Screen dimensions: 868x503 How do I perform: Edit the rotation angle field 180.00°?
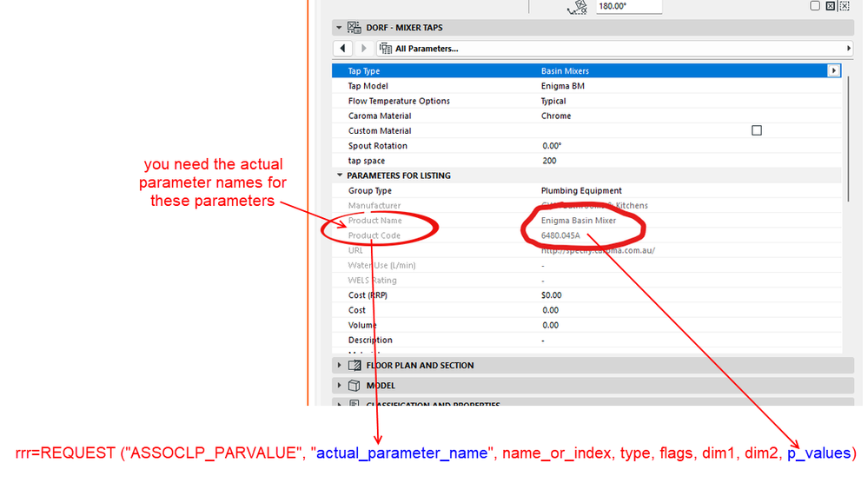coord(629,6)
